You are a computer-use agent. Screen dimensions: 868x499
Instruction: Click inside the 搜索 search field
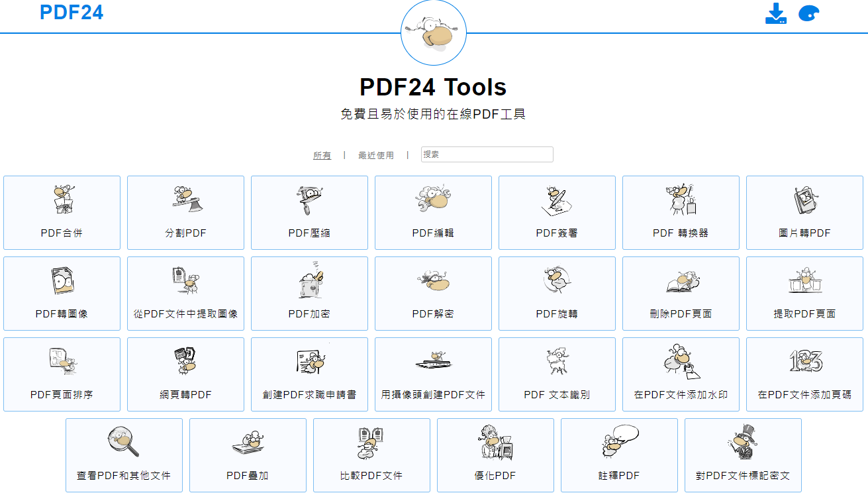tap(487, 154)
